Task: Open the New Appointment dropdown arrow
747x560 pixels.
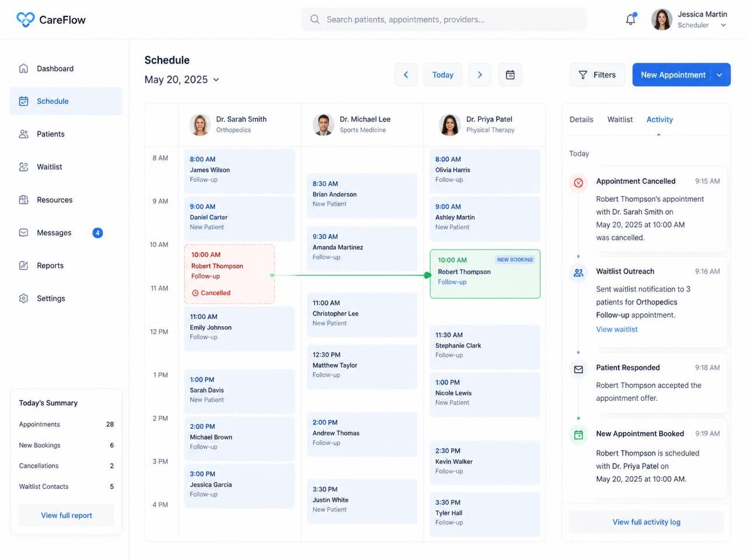Action: tap(720, 75)
